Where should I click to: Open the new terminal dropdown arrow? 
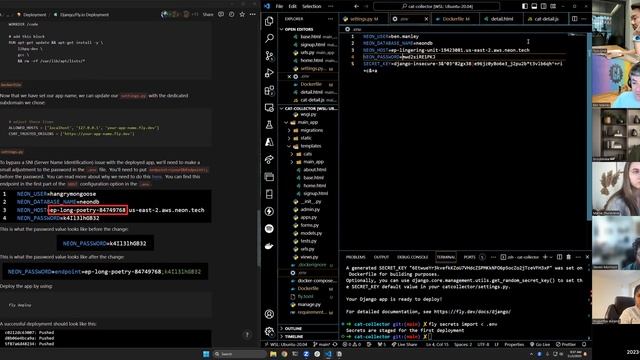tap(551, 257)
